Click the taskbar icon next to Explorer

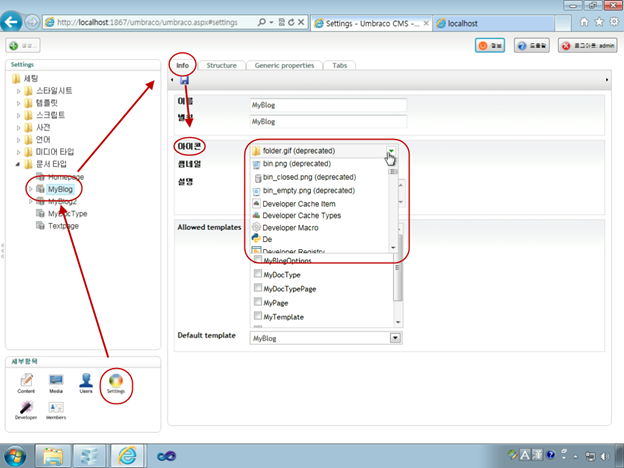(x=90, y=456)
